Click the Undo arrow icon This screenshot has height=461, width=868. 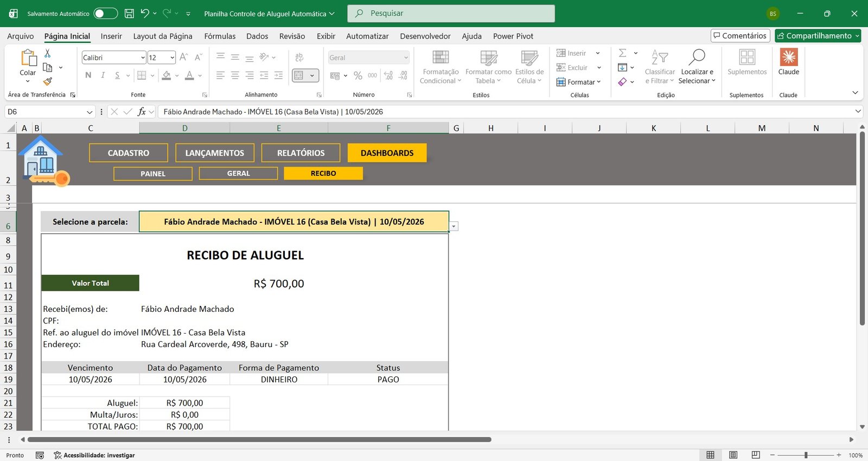[x=144, y=13]
